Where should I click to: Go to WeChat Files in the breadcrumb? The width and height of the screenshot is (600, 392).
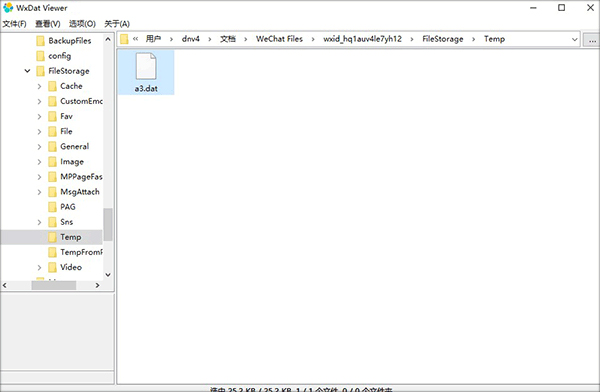pos(279,39)
